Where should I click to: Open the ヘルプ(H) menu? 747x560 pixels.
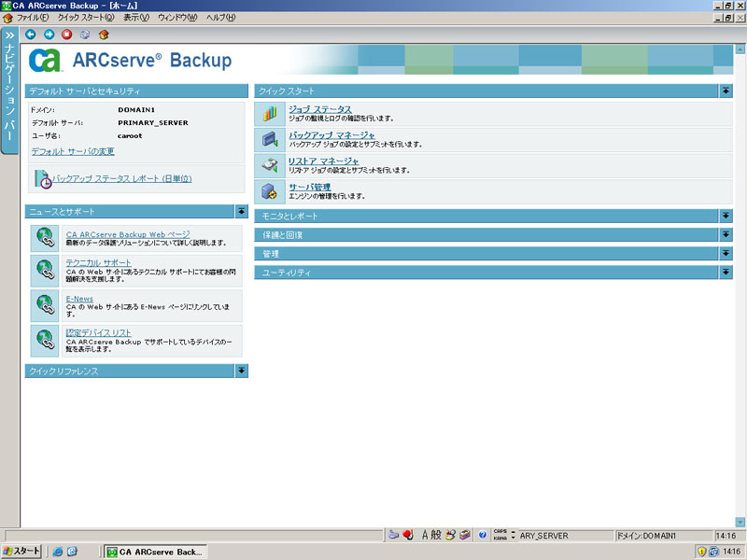pyautogui.click(x=221, y=18)
